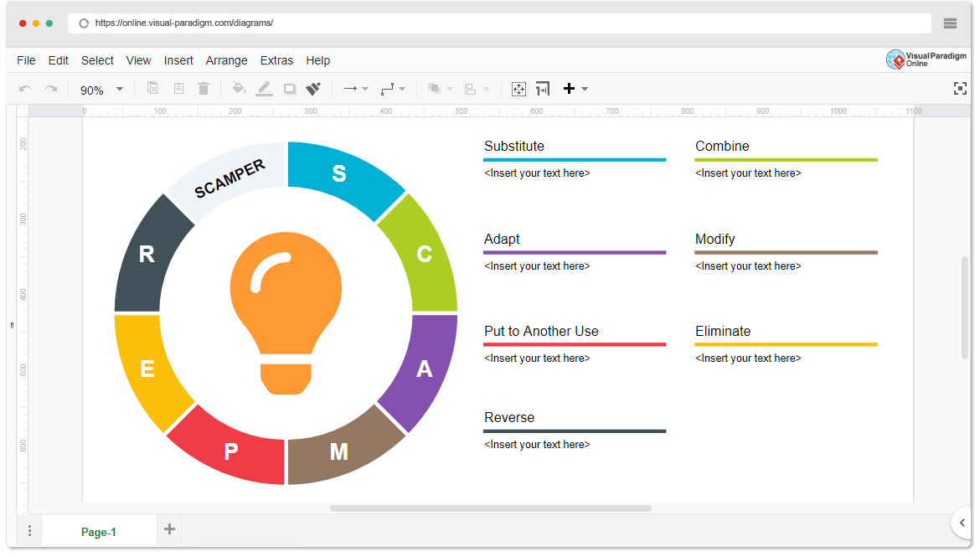The height and width of the screenshot is (557, 980).
Task: Open the waypoint style dropdown arrow
Action: pos(402,89)
